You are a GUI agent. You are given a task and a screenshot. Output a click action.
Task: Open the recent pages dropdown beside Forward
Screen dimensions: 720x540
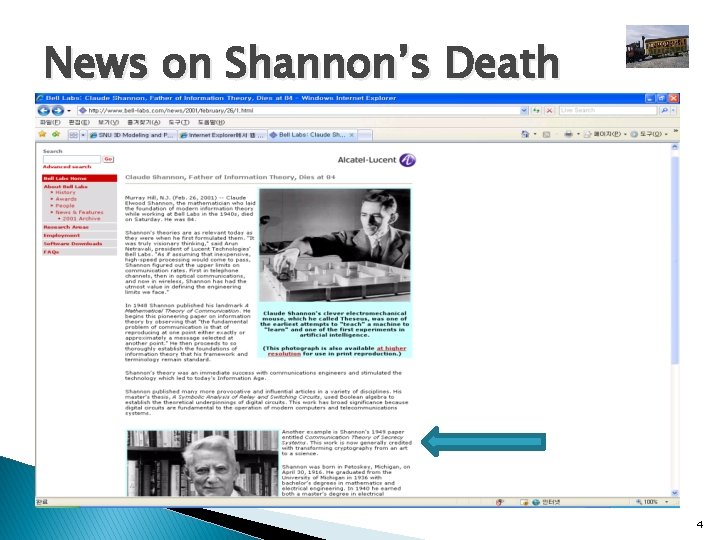(x=69, y=111)
